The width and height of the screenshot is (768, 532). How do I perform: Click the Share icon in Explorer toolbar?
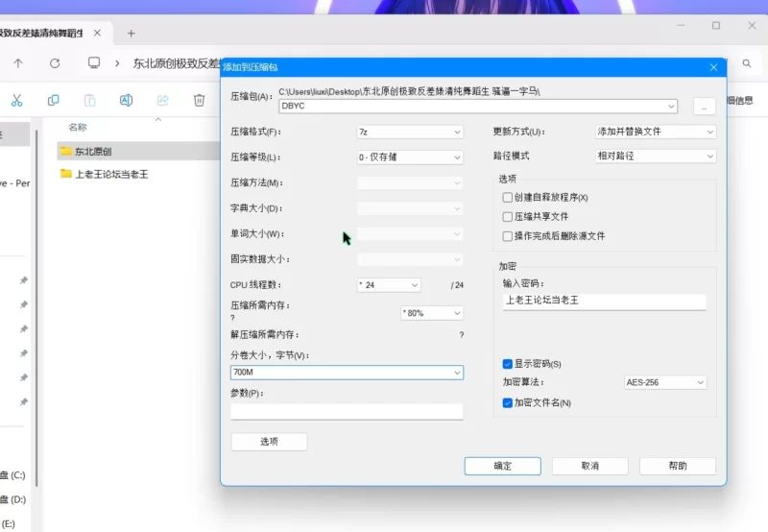[162, 101]
